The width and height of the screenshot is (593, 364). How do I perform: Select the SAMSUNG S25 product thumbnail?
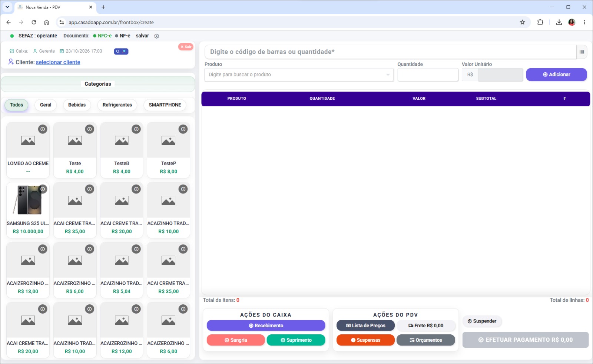coord(28,200)
